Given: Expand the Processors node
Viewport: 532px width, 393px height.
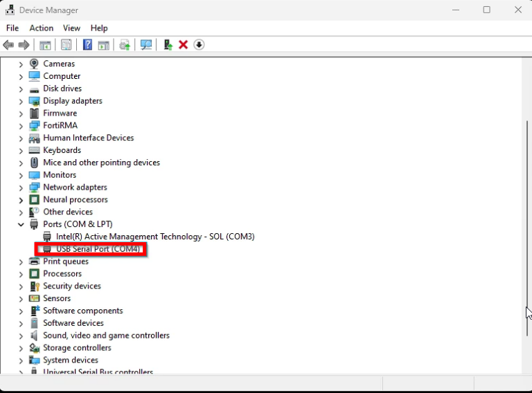Looking at the screenshot, I should click(x=21, y=274).
